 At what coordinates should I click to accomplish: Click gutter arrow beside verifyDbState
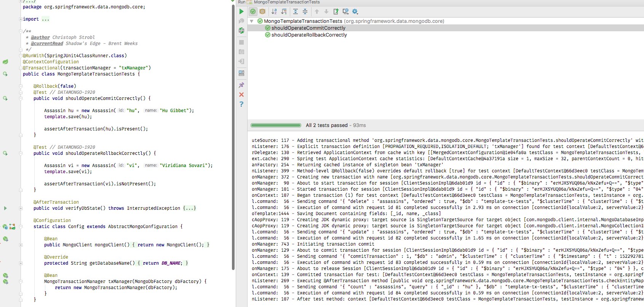(5, 208)
